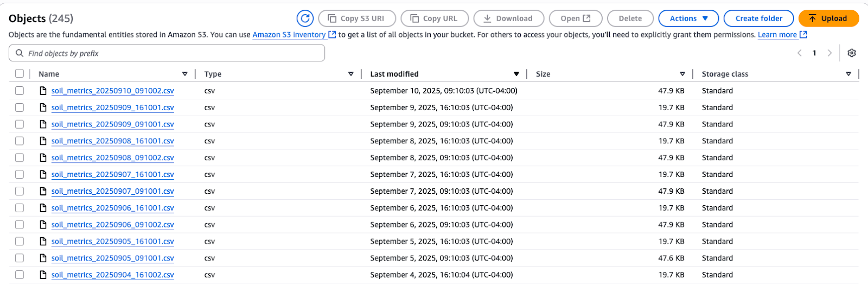Sort objects by Size column arrow
868x285 pixels.
tap(682, 74)
